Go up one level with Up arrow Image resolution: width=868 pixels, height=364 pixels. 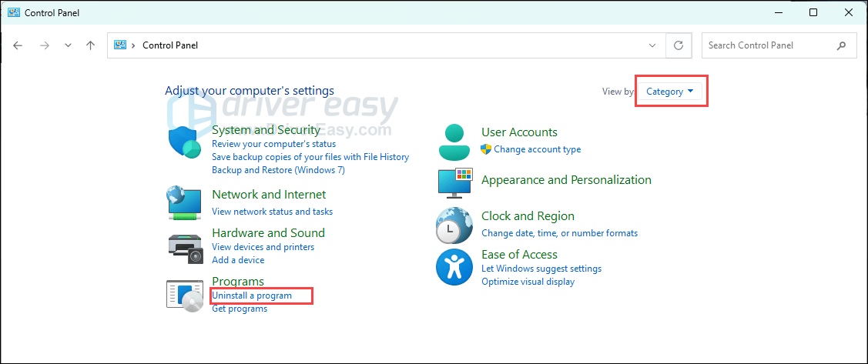[90, 45]
